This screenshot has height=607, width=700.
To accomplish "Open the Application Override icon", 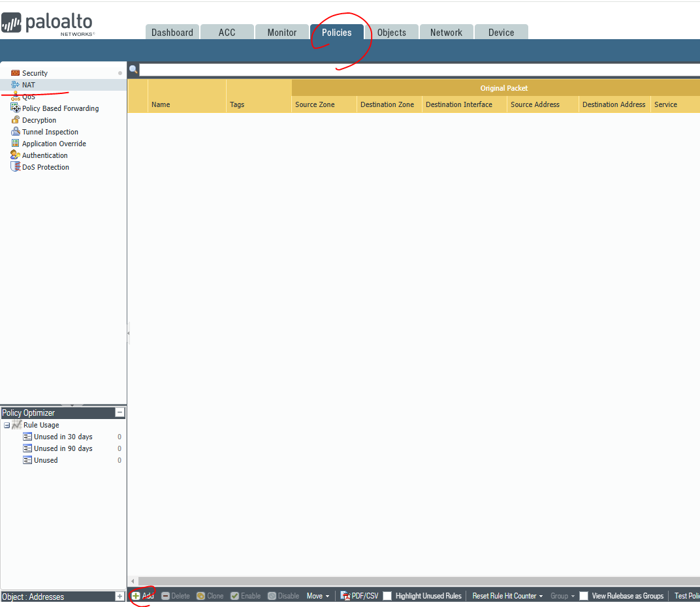I will point(15,144).
